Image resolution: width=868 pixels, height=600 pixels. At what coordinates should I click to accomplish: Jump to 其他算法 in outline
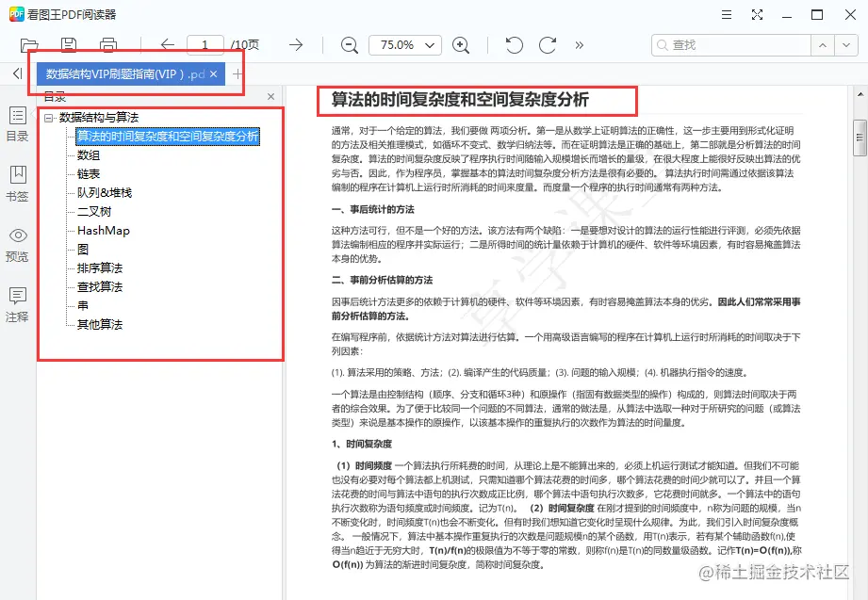tap(100, 324)
